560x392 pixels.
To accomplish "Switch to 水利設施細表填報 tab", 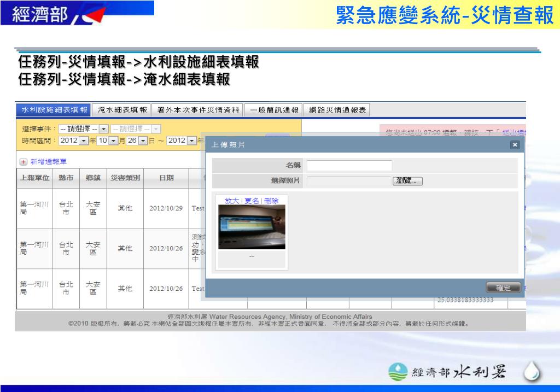I will tap(54, 110).
